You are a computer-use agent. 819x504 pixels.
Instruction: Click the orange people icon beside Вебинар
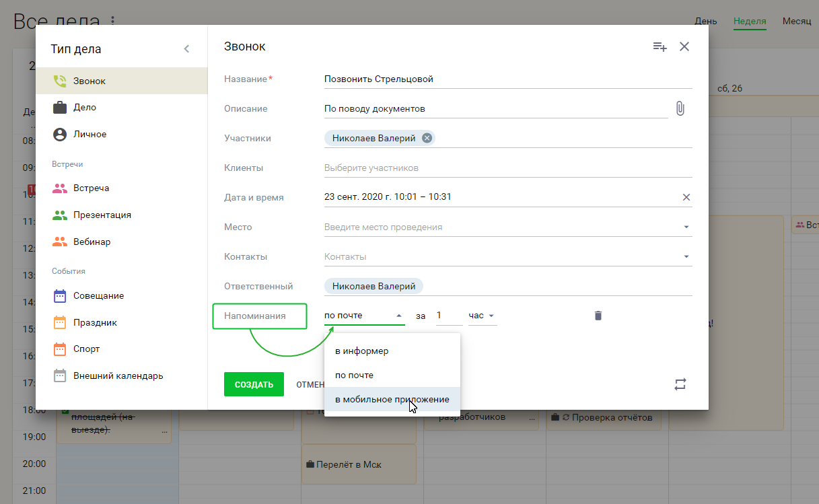60,242
